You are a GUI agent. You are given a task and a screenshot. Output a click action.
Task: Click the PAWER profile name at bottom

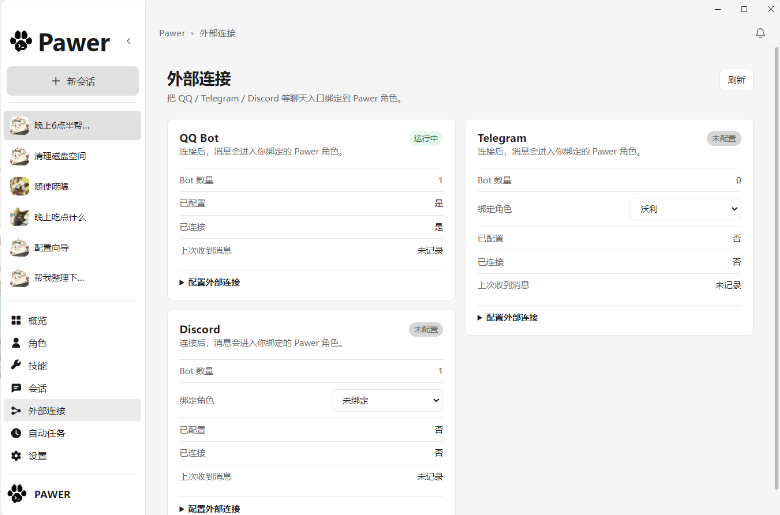click(52, 494)
